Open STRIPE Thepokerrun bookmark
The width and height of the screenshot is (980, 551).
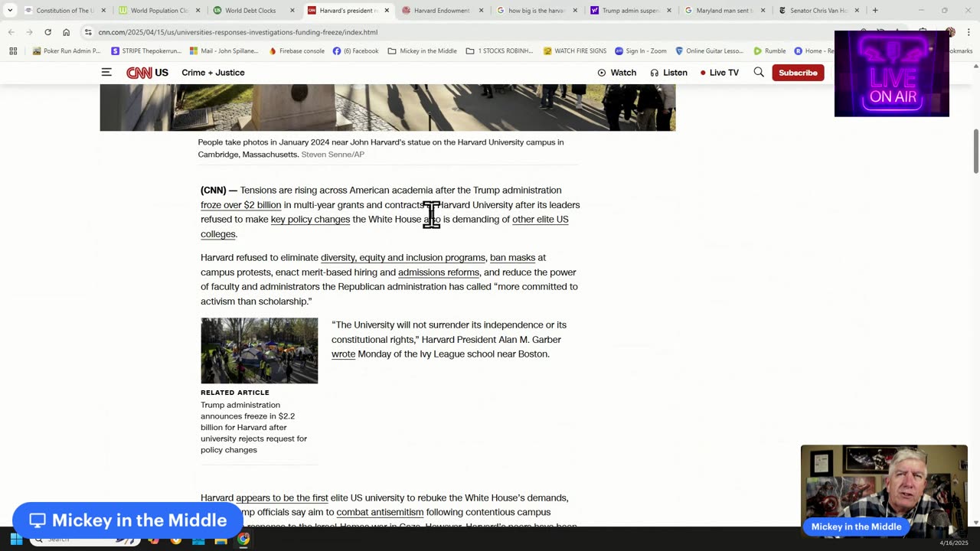coord(146,51)
